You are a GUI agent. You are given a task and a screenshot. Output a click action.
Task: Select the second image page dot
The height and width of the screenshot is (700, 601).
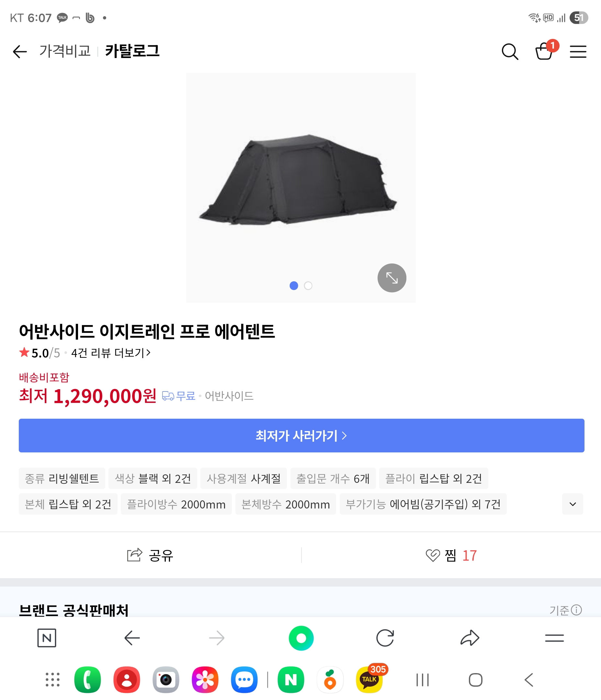[x=308, y=286]
